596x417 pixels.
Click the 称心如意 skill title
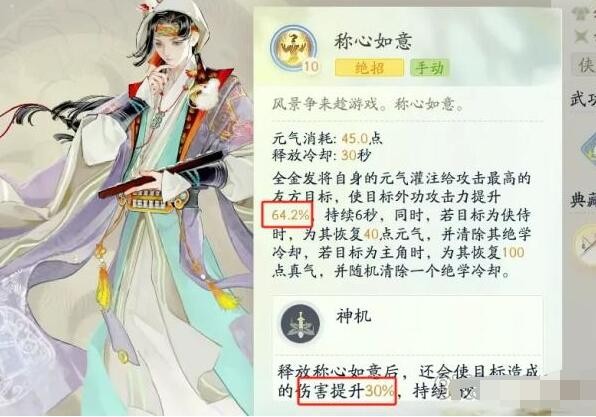[373, 41]
